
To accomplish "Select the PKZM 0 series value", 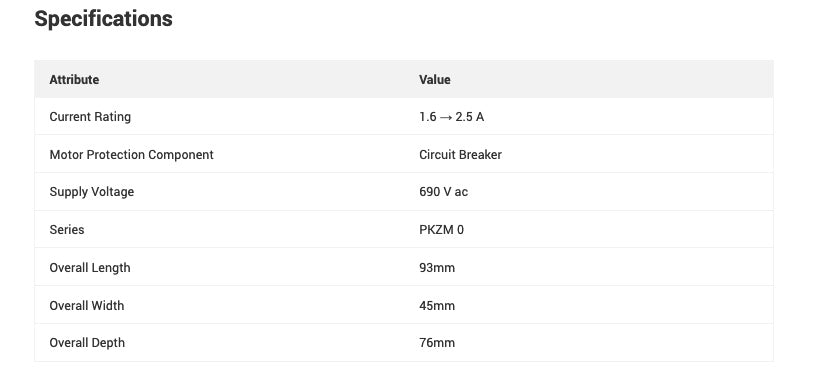I will (441, 230).
